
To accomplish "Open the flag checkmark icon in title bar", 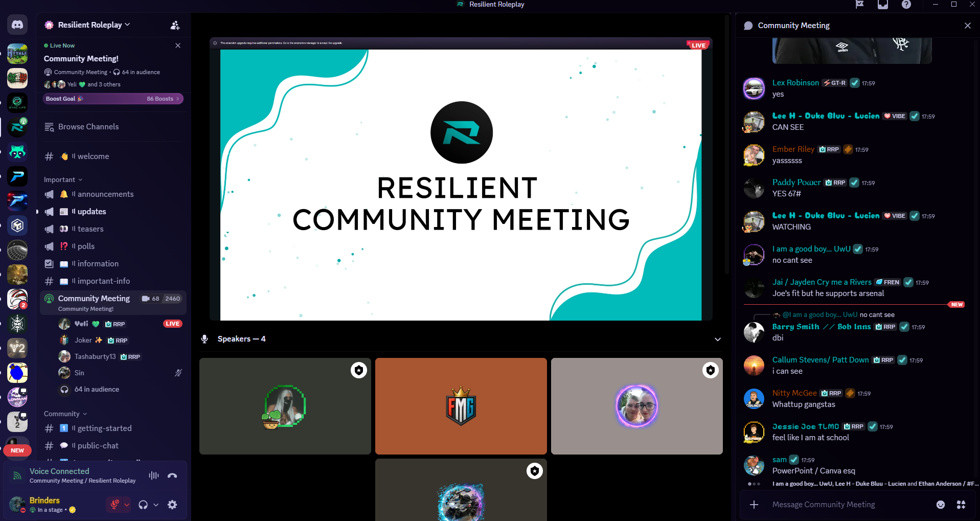I will coord(859,5).
